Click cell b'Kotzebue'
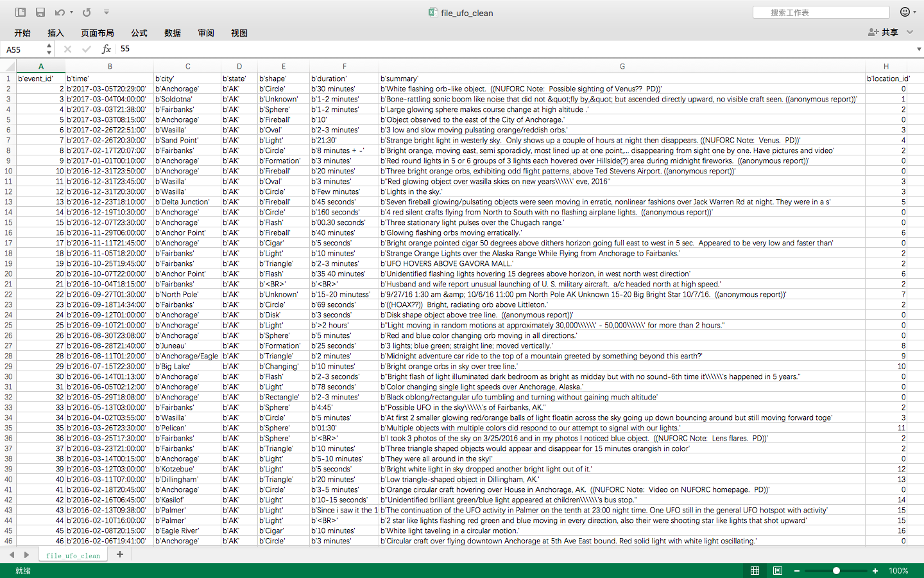This screenshot has height=578, width=924. pyautogui.click(x=187, y=469)
